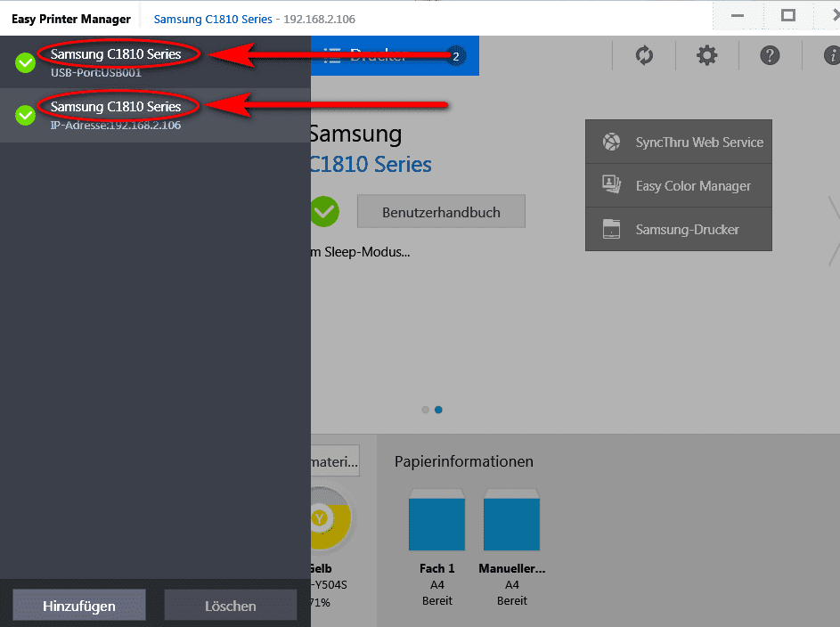Click the title link Samsung C1810 Series - 192.168.2.106
Screen dimensions: 840x627
click(255, 20)
